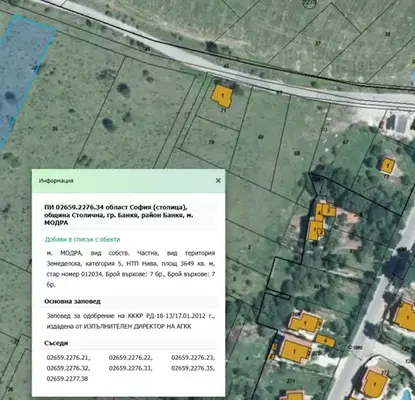Screen dimensions: 415x400
Task: Select neighbor parcel 02659.2276.21
Action: point(68,358)
